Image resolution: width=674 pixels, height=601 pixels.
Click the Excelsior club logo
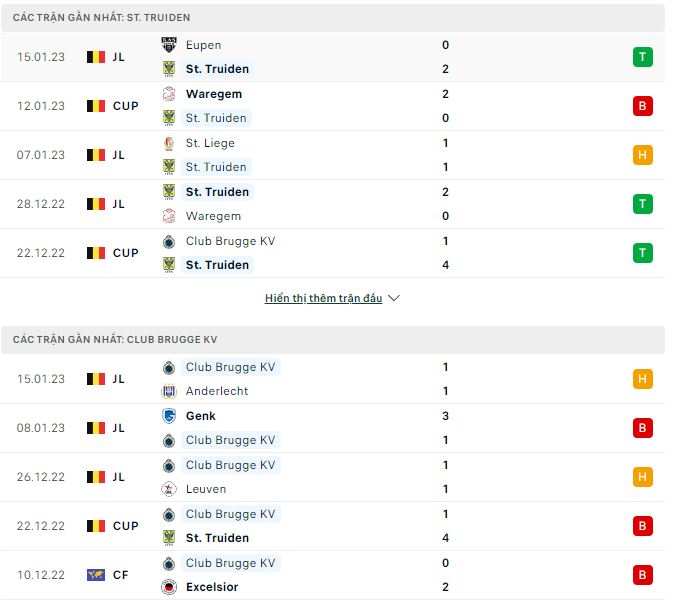pos(169,587)
